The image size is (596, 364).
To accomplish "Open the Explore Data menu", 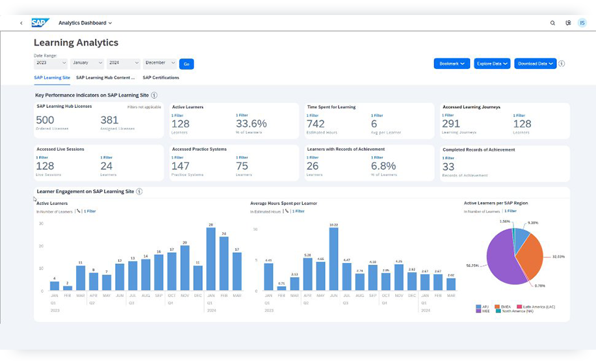I will coord(491,64).
